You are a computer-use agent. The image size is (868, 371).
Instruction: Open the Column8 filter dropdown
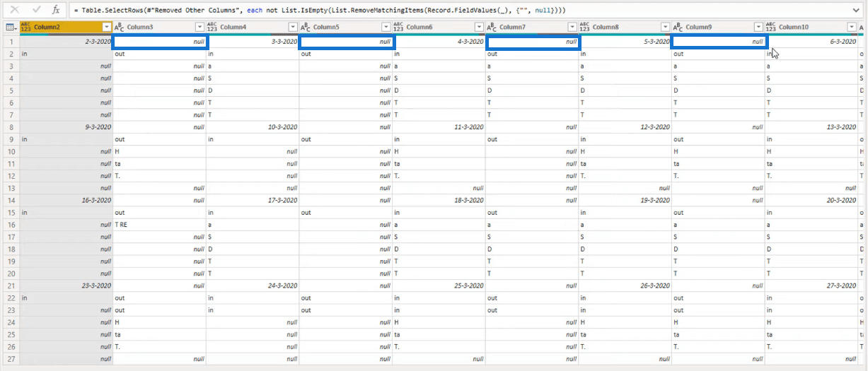coord(665,27)
